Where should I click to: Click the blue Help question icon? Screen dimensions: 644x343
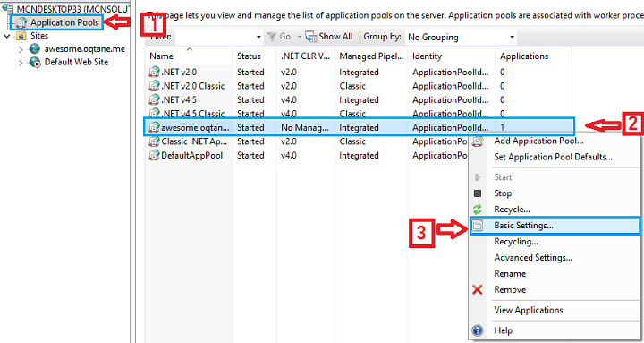(478, 330)
